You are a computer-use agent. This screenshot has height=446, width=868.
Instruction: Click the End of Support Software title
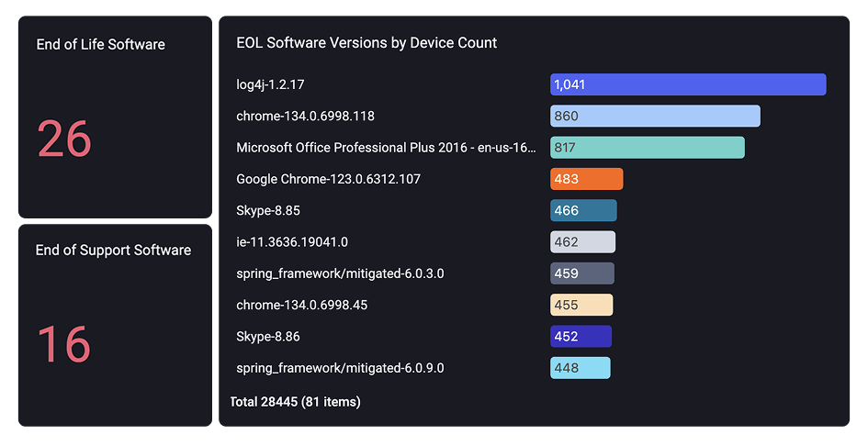[x=114, y=251]
